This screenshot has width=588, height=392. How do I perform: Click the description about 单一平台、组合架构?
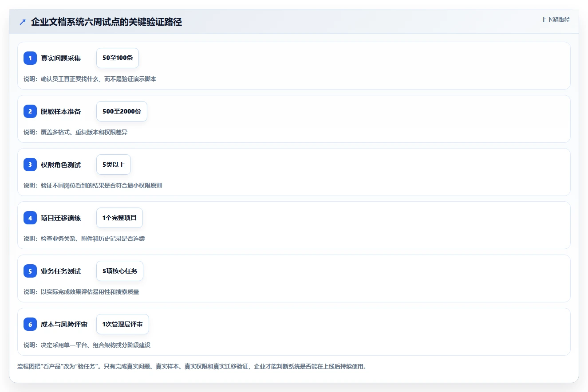pyautogui.click(x=87, y=345)
